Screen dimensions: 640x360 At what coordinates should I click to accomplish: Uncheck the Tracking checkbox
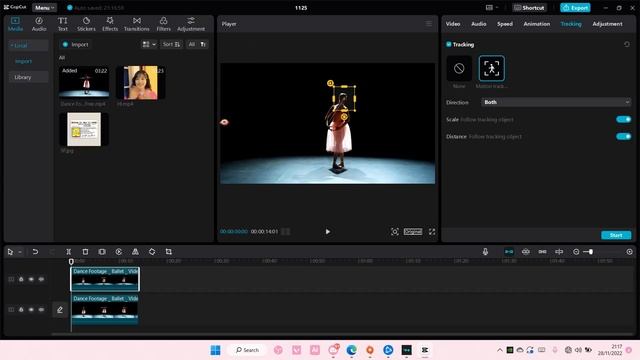click(x=449, y=44)
